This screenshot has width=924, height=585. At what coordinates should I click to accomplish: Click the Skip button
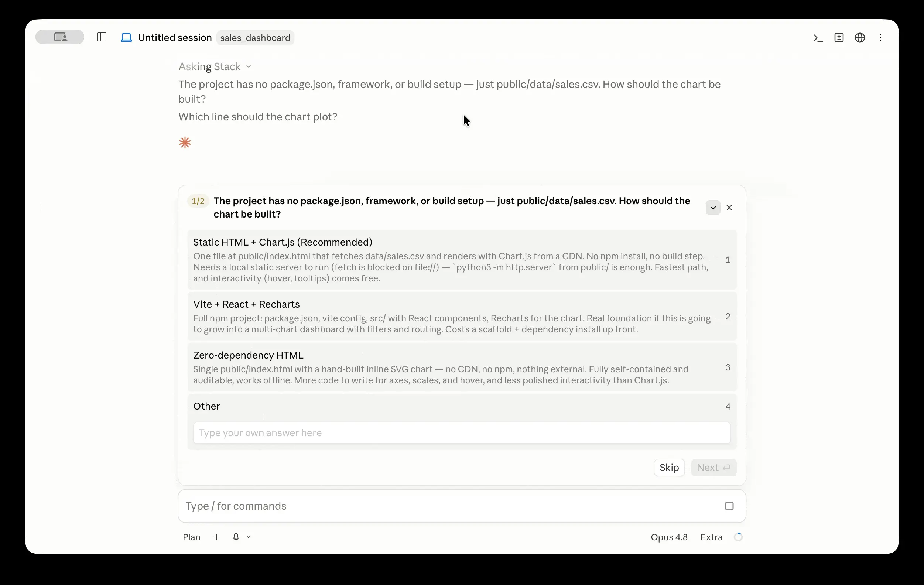(x=669, y=468)
